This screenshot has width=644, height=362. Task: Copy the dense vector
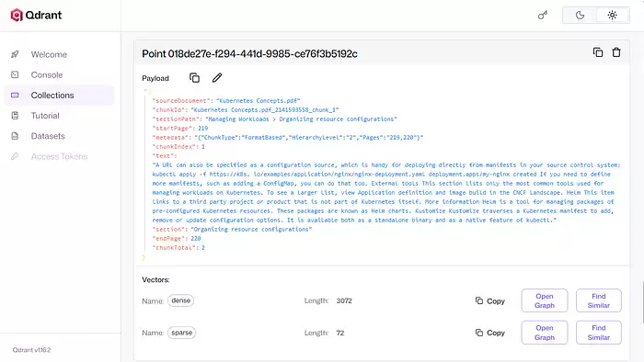[x=490, y=301]
